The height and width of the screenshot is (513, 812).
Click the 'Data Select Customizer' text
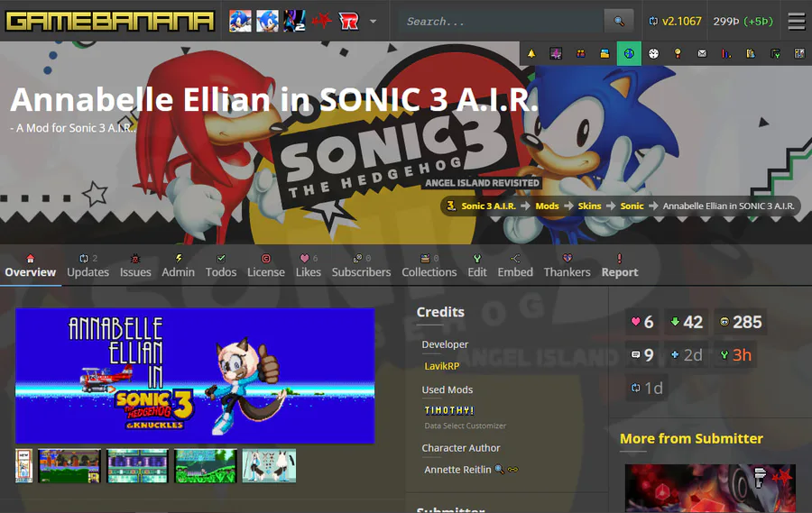465,426
